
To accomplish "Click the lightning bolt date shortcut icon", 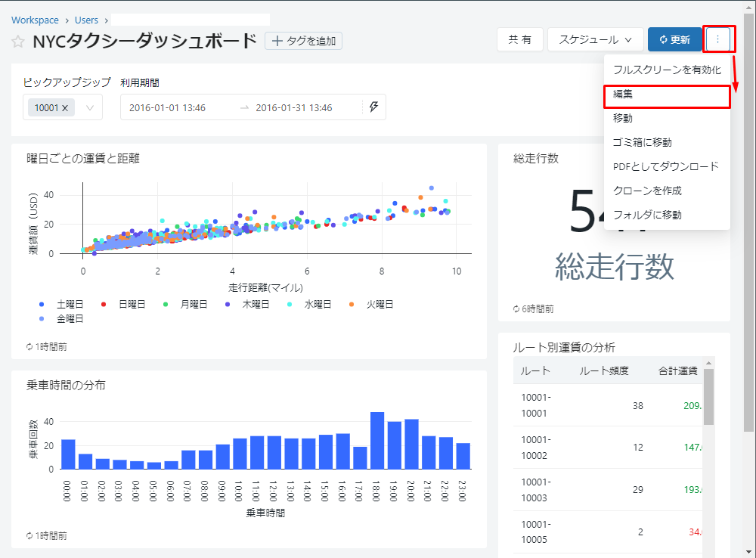I will click(373, 107).
